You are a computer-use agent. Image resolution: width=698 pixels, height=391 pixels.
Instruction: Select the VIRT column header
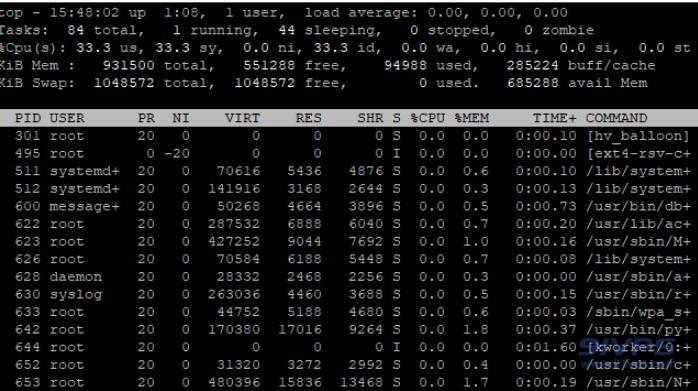click(242, 118)
